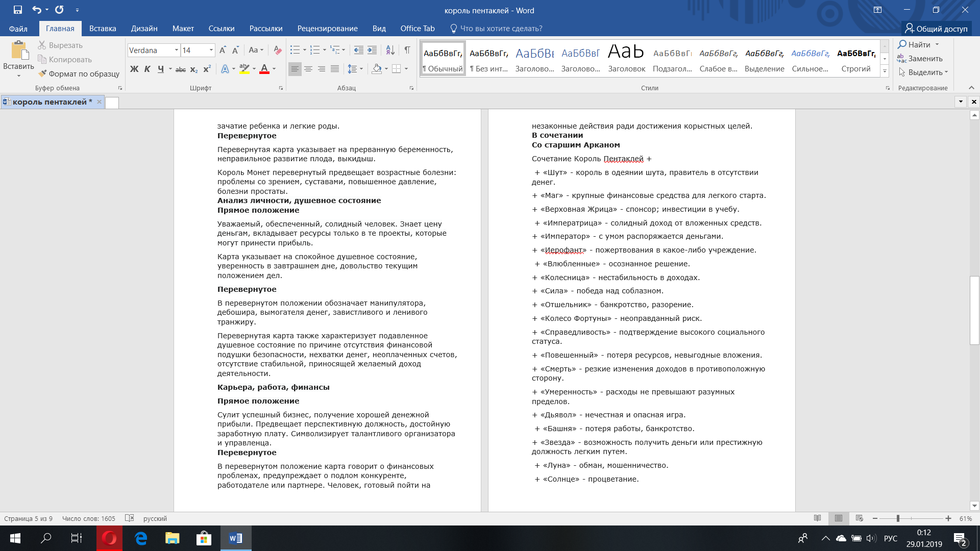Open spelling check status icon
This screenshot has width=980, height=551.
(130, 518)
